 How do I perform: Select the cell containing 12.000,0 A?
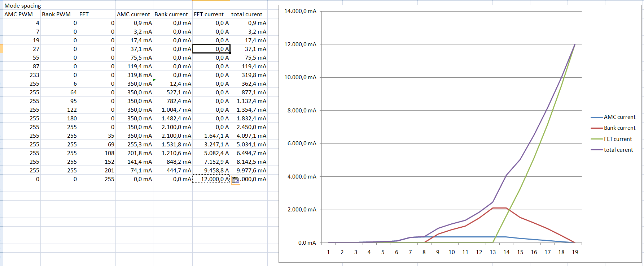[x=211, y=179]
